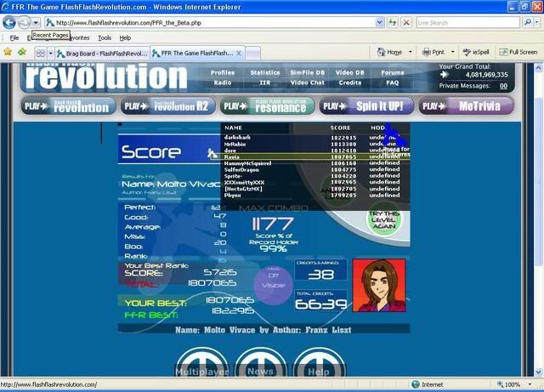Click the ieSpell toolbar button
This screenshot has width=544, height=392.
coord(476,52)
